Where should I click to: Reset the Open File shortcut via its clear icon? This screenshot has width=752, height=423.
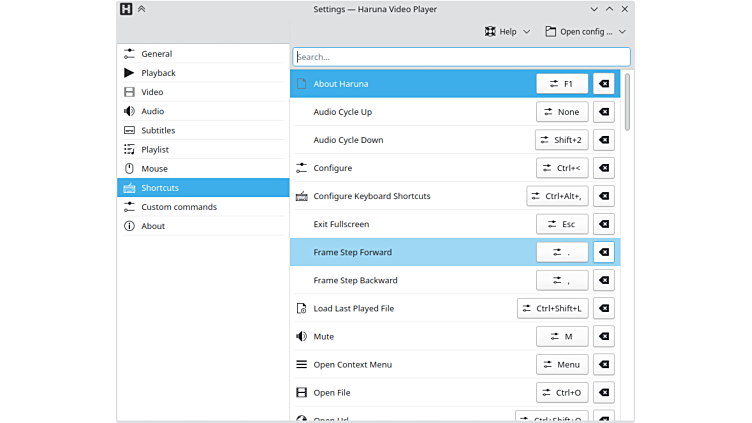click(x=603, y=393)
